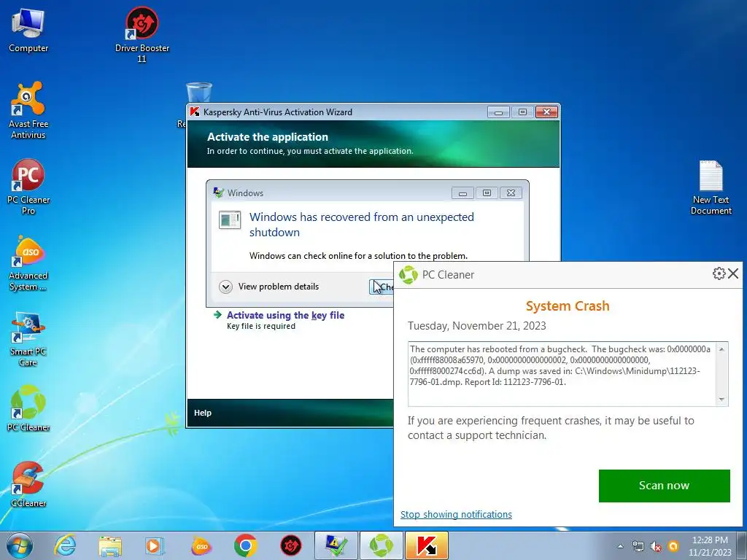Click the orange Avast tray icon

point(673,546)
